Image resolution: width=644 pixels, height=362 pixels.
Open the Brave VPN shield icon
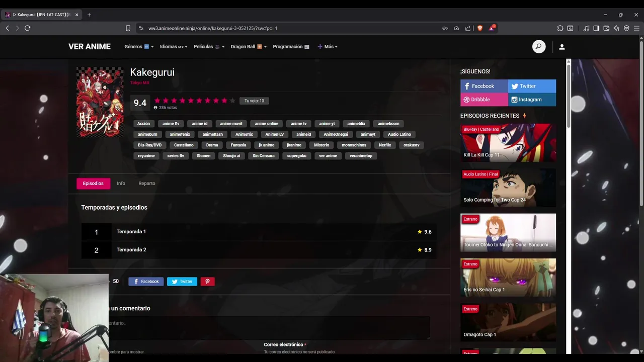point(626,28)
